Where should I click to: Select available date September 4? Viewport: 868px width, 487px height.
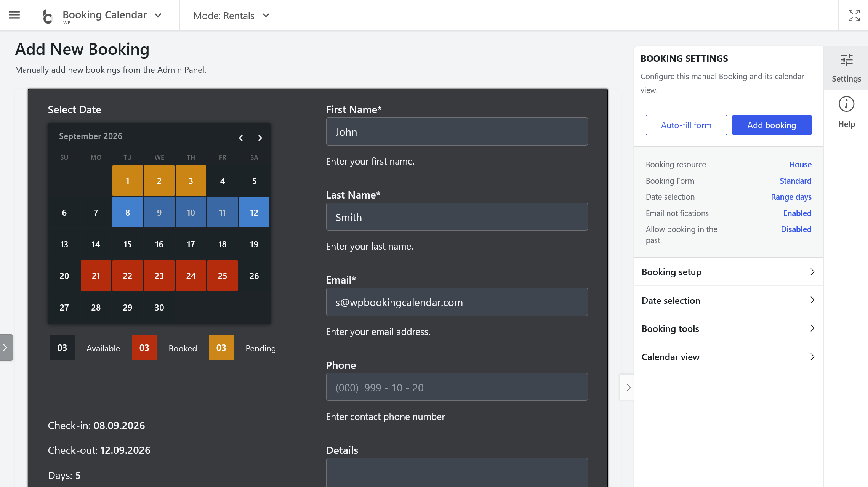[223, 181]
